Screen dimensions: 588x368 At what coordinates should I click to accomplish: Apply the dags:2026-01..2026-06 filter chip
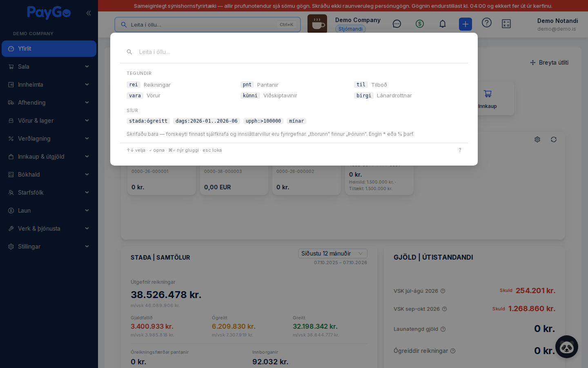click(207, 121)
